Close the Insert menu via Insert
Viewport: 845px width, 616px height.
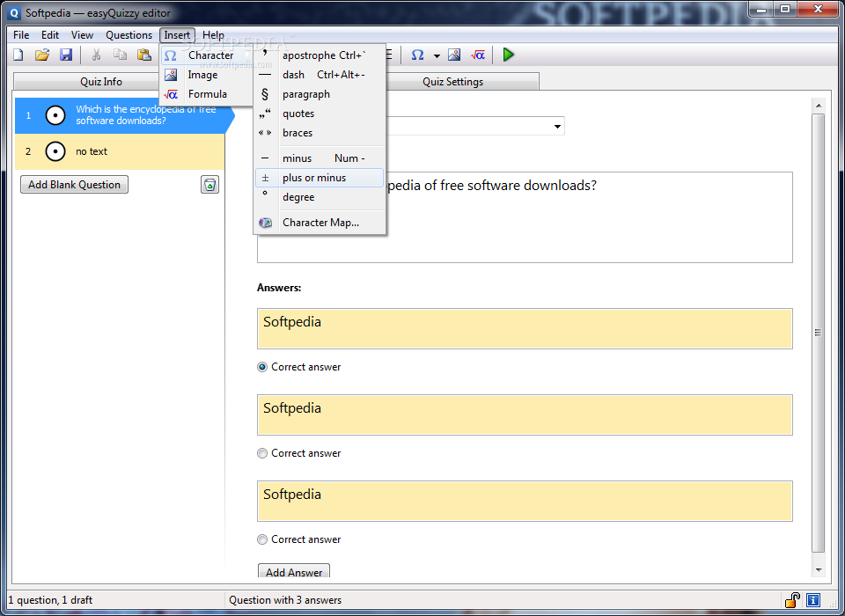point(177,35)
